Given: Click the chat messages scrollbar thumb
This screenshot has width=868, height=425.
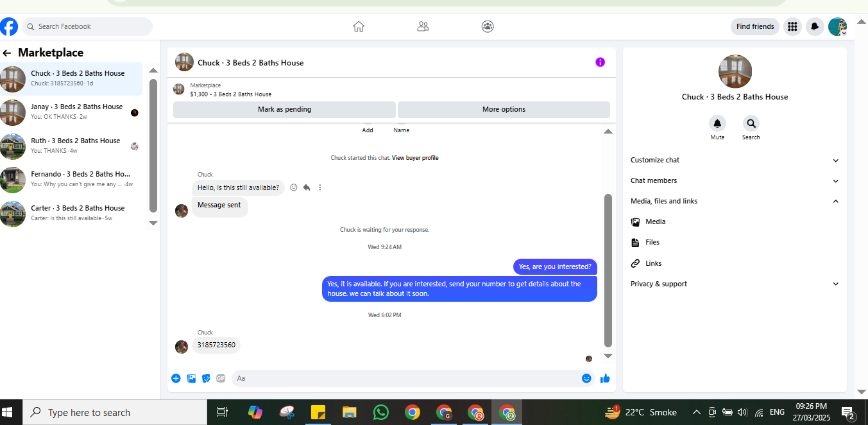Looking at the screenshot, I should [608, 270].
